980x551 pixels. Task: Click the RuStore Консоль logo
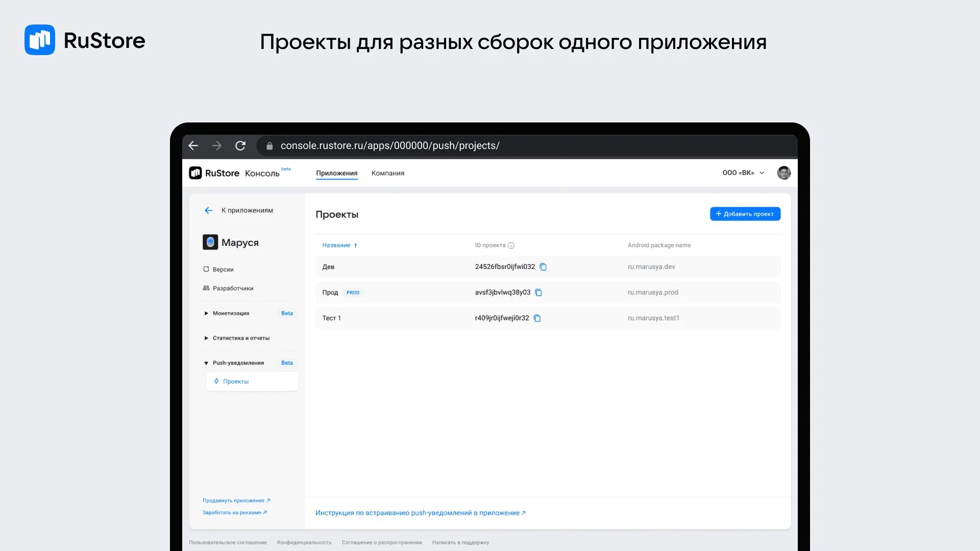(x=234, y=173)
